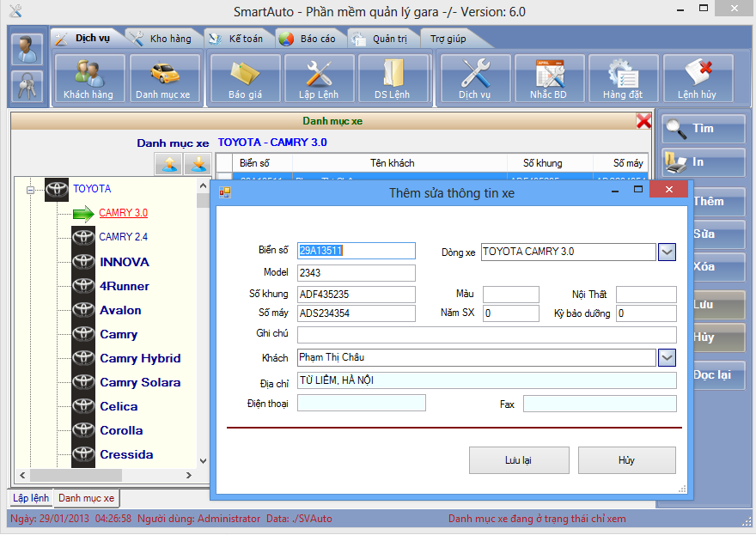Click Lưu lại to save vehicle info

coord(519,460)
